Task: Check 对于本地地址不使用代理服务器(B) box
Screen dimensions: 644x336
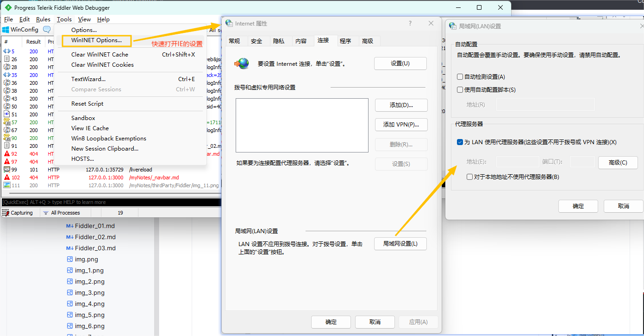Action: coord(469,177)
